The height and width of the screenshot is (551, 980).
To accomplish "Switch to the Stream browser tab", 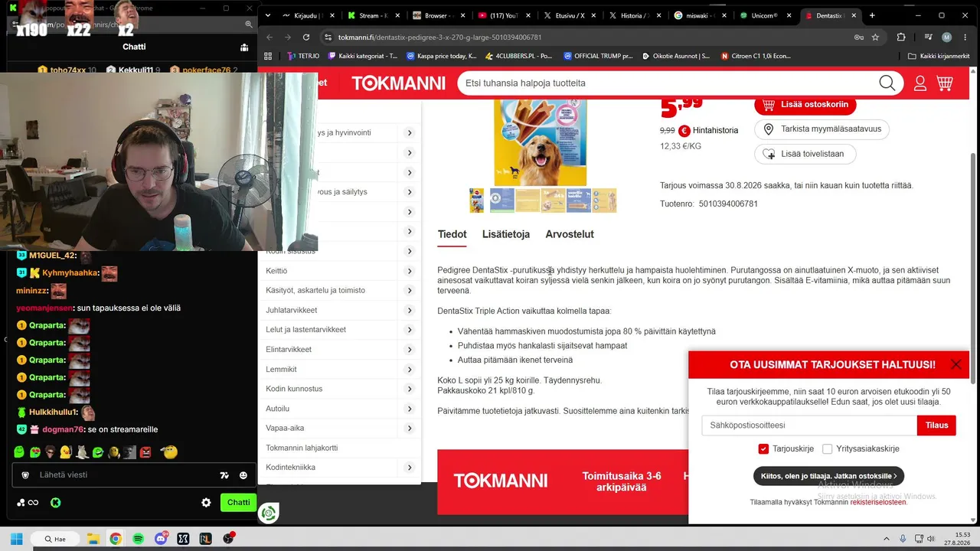I will [373, 15].
